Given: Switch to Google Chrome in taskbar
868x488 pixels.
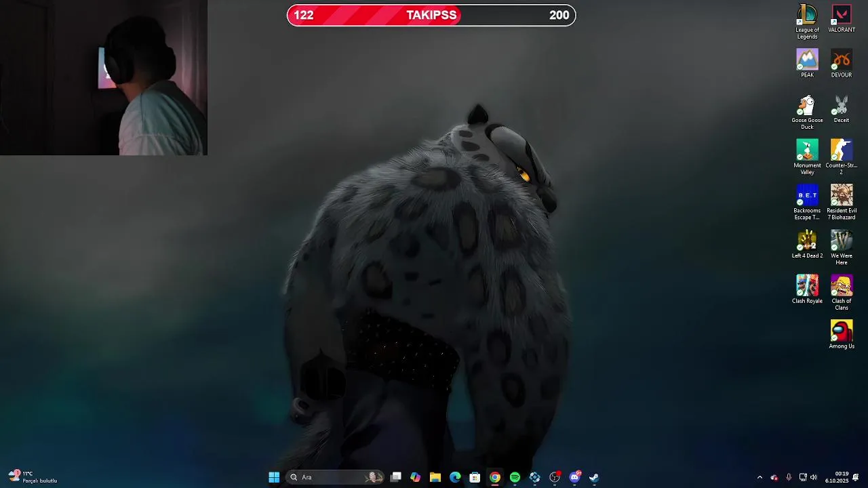Looking at the screenshot, I should point(495,477).
